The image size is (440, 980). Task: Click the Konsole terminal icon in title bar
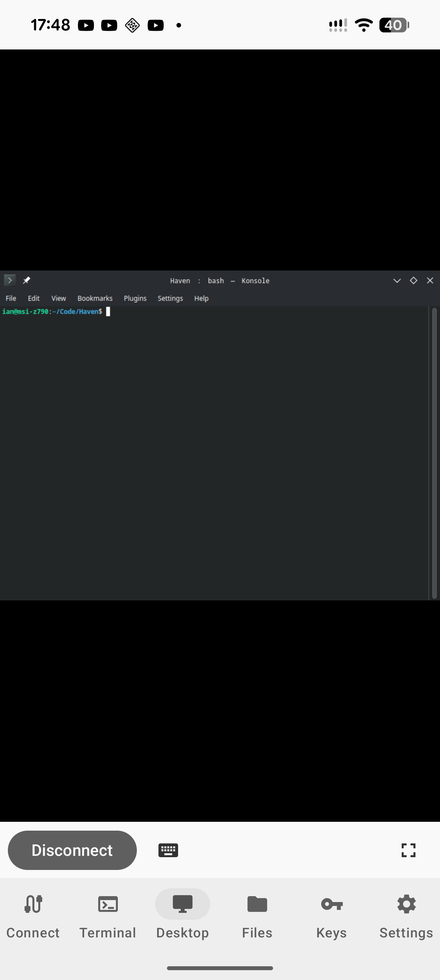click(9, 280)
